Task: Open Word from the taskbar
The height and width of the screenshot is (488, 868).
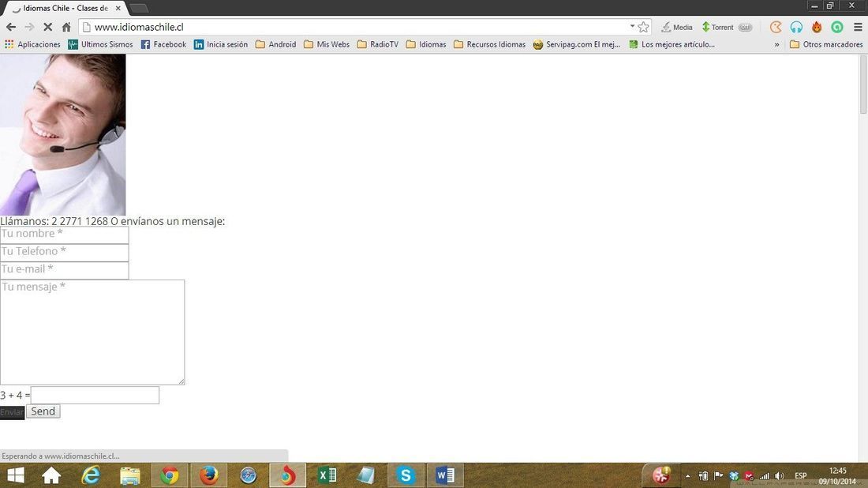Action: click(x=445, y=475)
